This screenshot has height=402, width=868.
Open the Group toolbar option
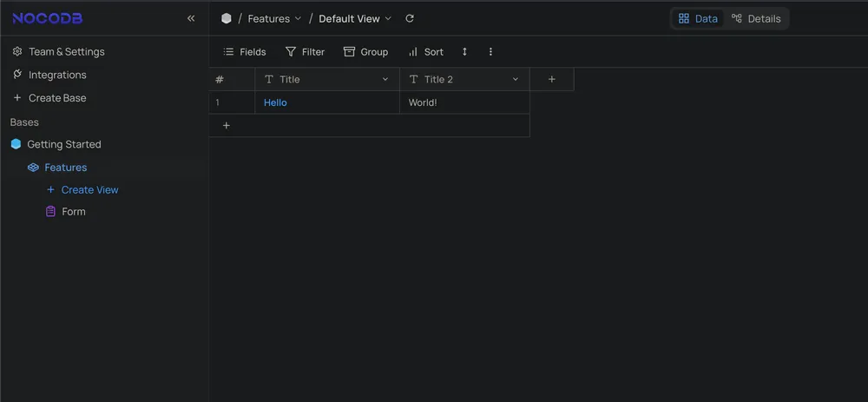click(x=365, y=52)
